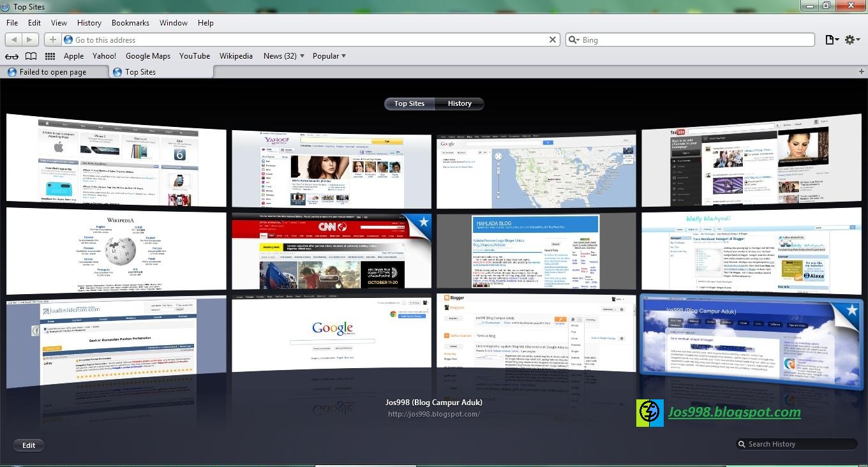Open the Google search page thumbnail
The image size is (868, 467).
click(331, 333)
